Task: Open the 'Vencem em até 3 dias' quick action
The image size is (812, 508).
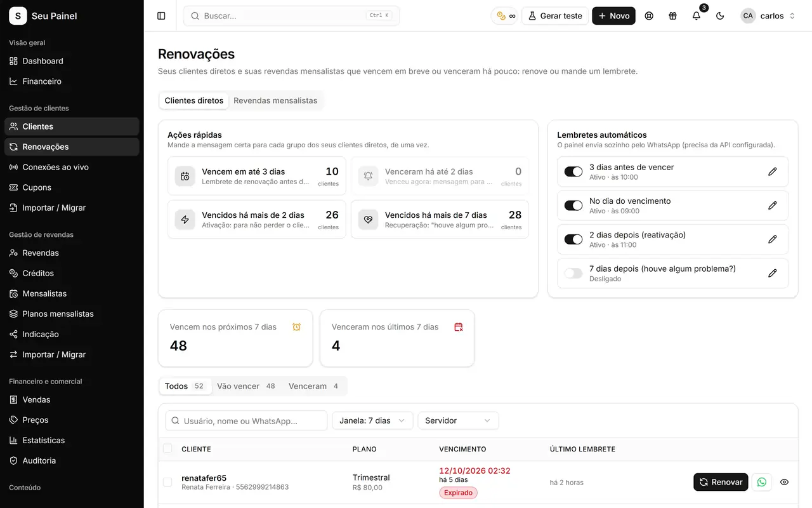Action: (257, 176)
